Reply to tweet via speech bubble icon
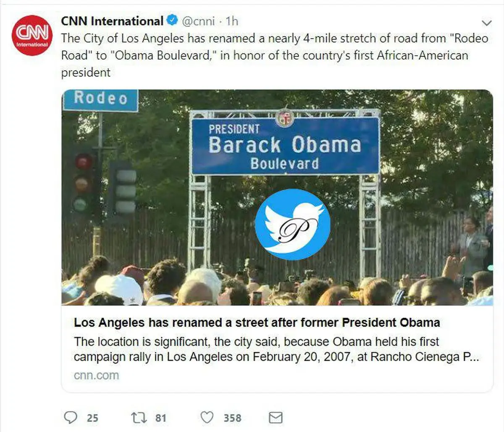Image resolution: width=504 pixels, height=432 pixels. click(x=71, y=417)
